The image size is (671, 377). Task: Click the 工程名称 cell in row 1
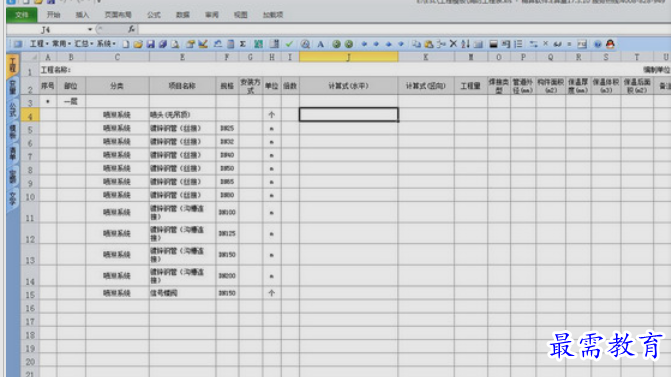tap(56, 70)
